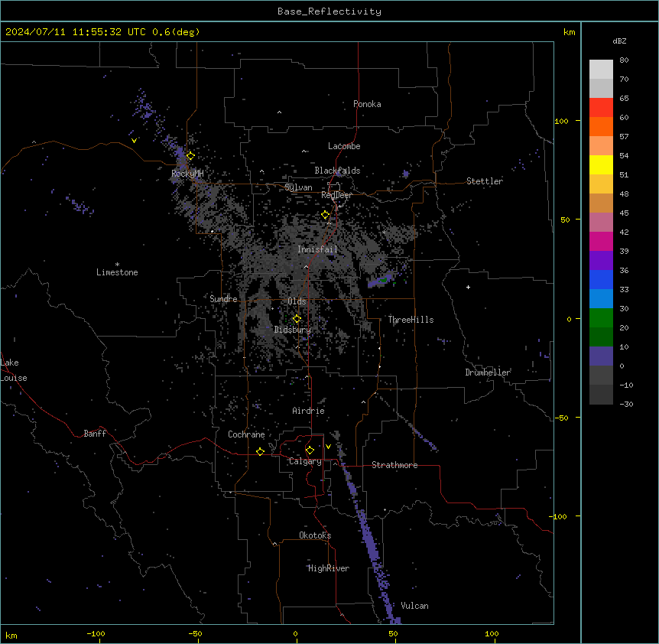The height and width of the screenshot is (644, 659).
Task: Click the ThreeHills city label
Action: coord(411,320)
